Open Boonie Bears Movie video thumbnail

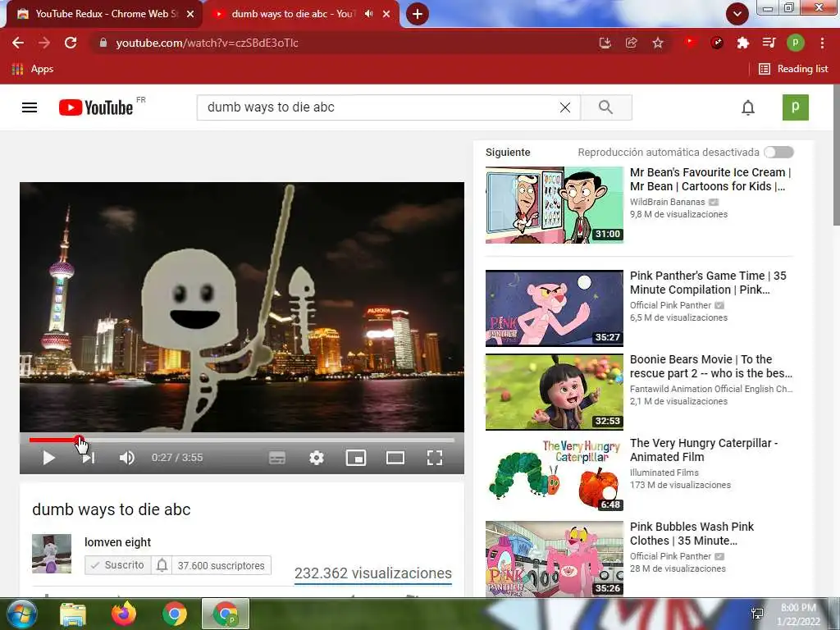555,391
